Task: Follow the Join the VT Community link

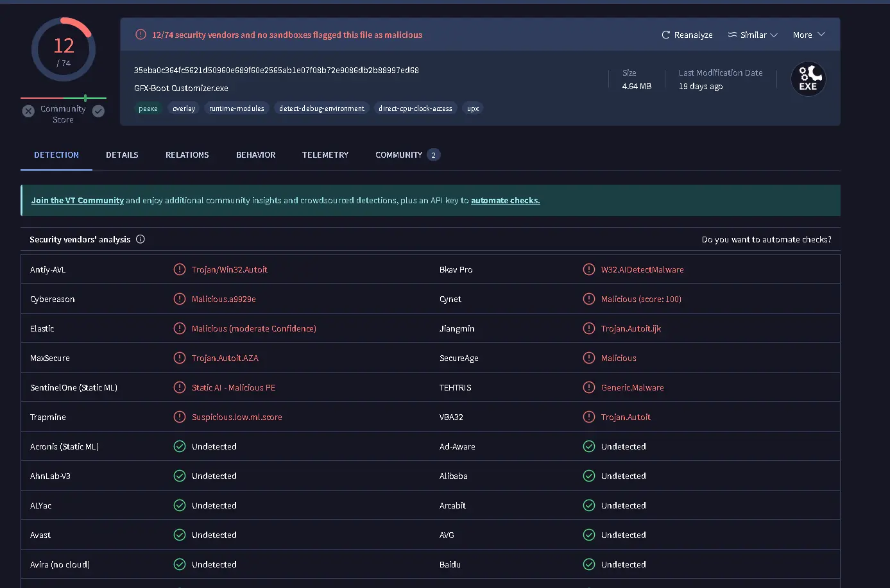Action: (x=78, y=200)
